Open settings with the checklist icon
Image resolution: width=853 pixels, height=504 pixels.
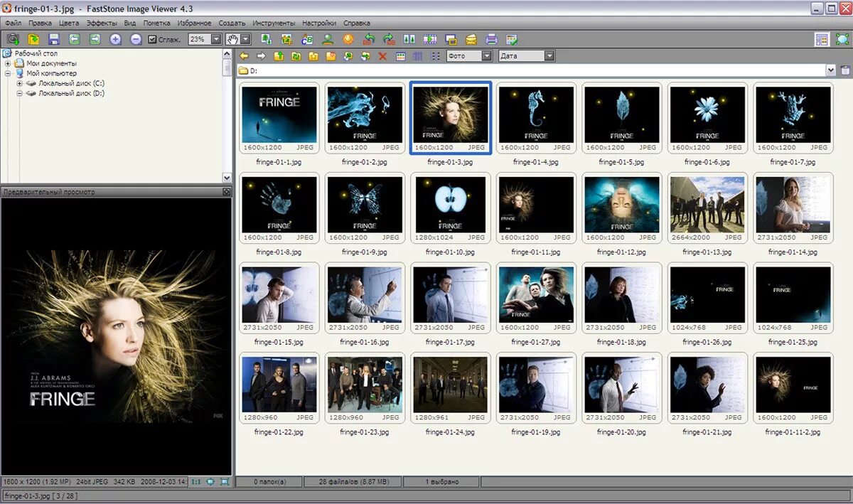pos(512,39)
